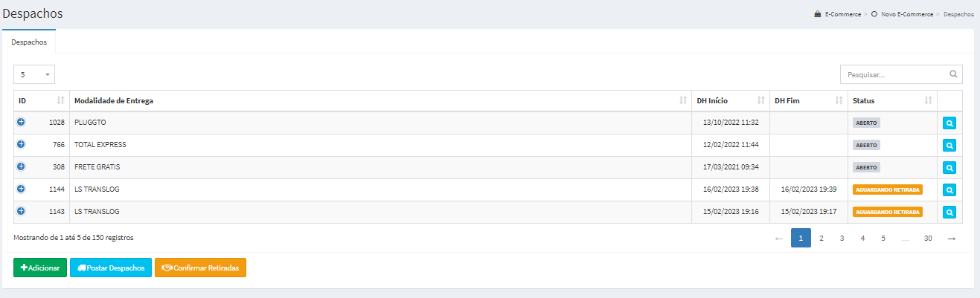The image size is (980, 298).
Task: Open the records-per-page dropdown showing 5
Action: (34, 74)
